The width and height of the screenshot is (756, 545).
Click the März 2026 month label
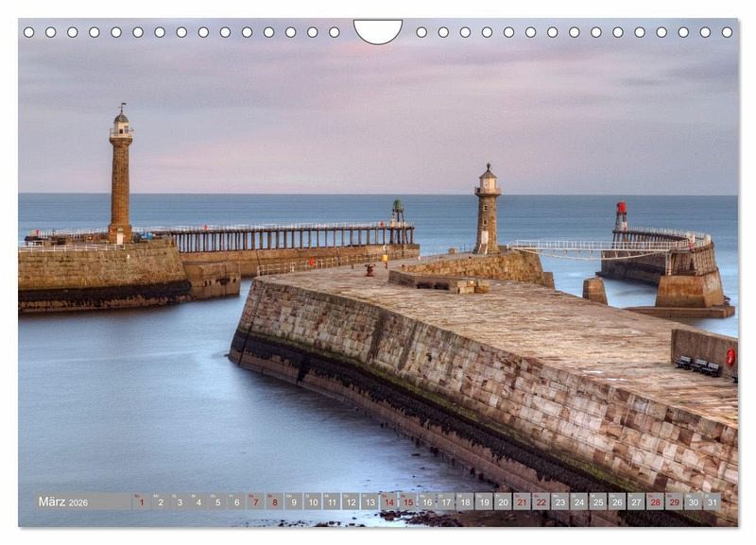coord(63,502)
